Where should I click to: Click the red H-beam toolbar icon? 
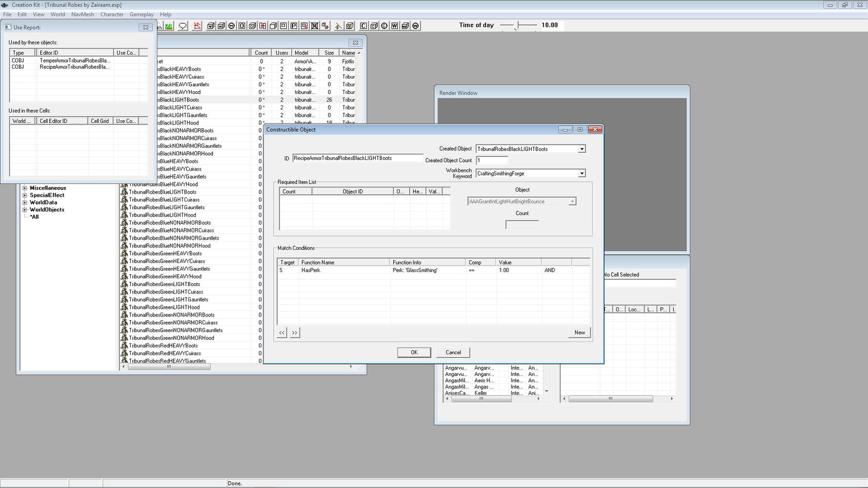coord(263,26)
